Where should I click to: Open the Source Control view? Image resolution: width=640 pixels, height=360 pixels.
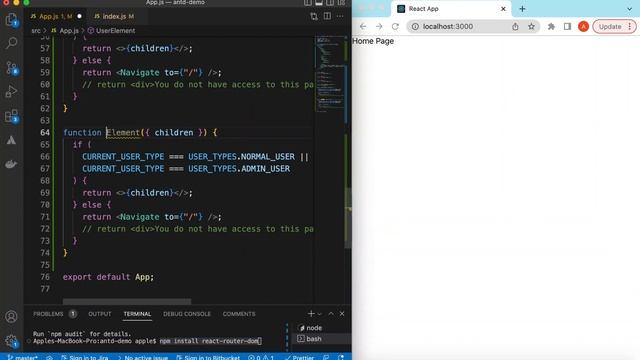coord(11,68)
